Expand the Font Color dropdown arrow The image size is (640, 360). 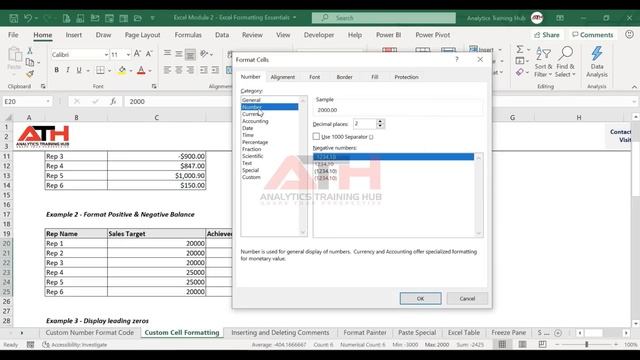coord(150,71)
